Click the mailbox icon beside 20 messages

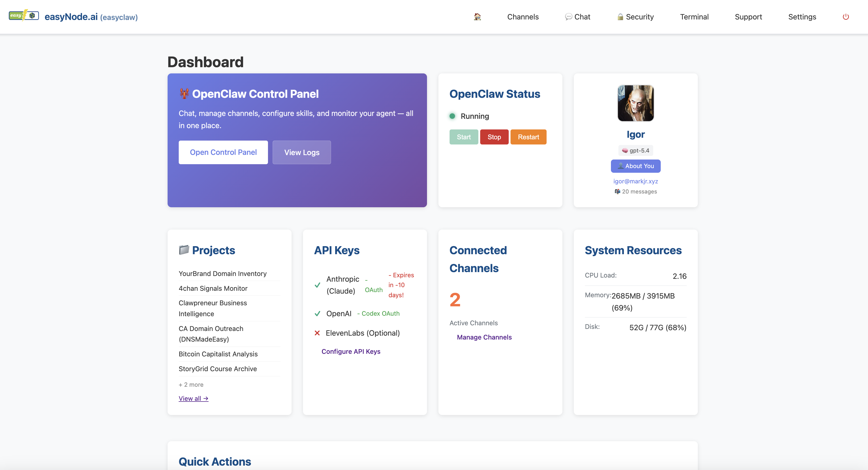click(x=617, y=192)
